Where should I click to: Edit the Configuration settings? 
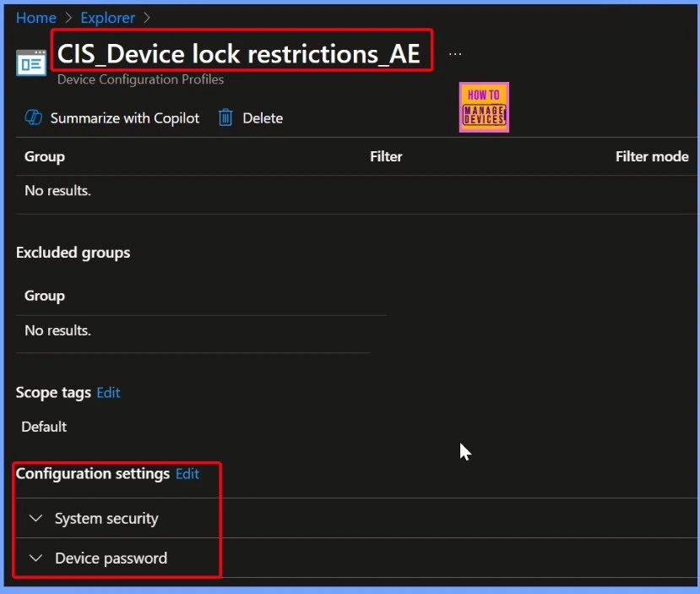(x=187, y=474)
